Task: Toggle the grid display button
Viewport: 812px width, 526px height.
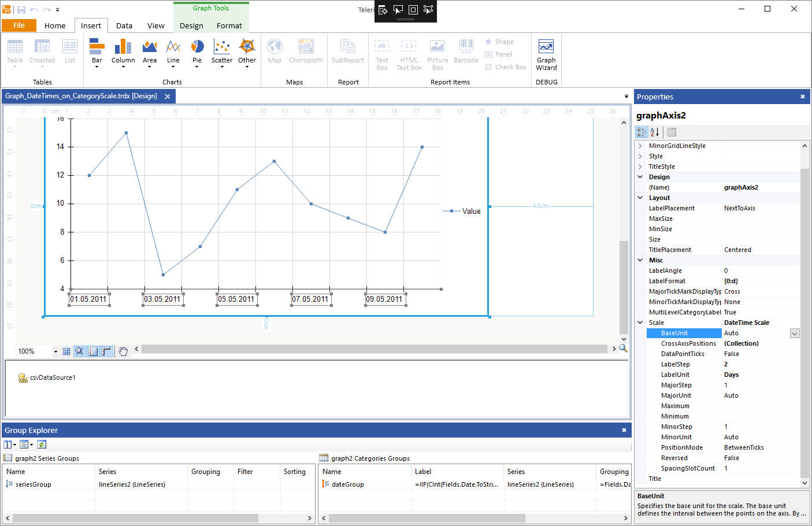Action: (x=66, y=351)
